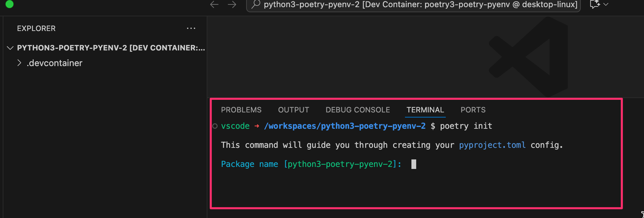
Task: Click the pyproject.toml link in terminal
Action: click(492, 145)
